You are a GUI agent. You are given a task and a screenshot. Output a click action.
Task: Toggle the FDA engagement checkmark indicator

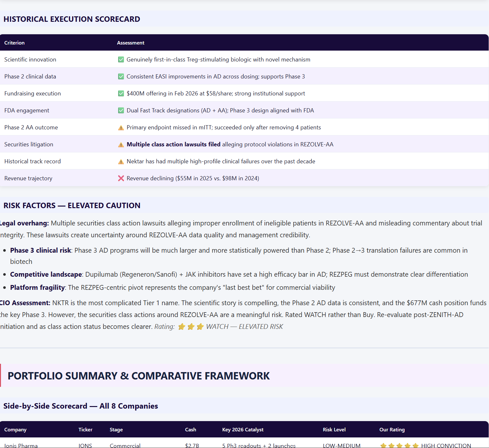(121, 110)
